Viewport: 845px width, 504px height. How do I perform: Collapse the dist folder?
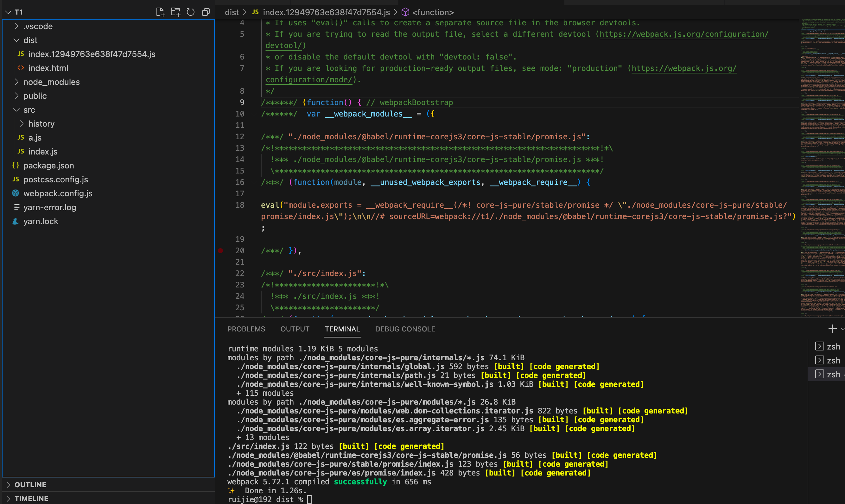click(x=30, y=40)
